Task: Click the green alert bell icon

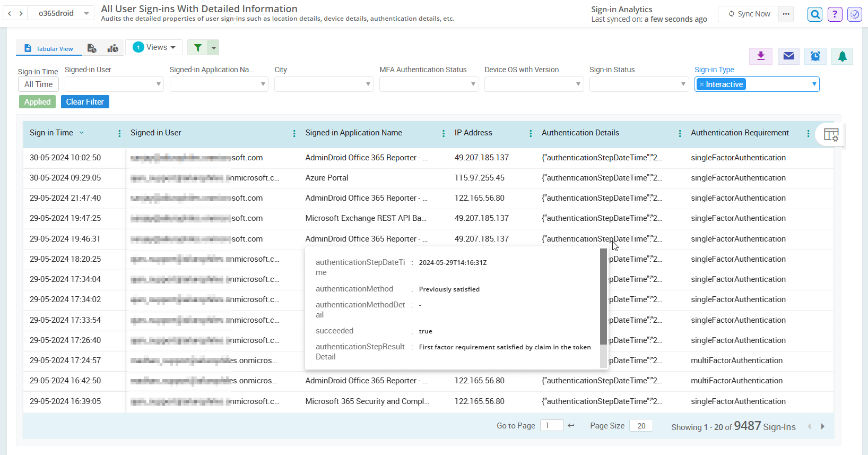Action: pos(842,56)
